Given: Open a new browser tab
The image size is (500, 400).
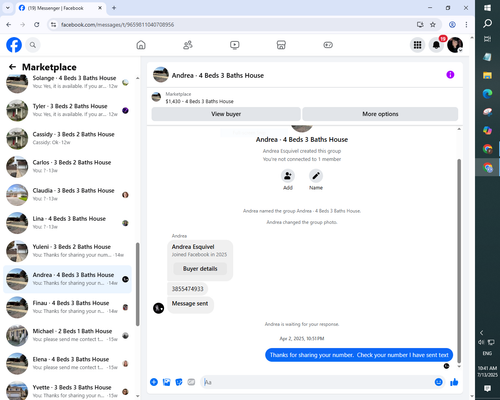Looking at the screenshot, I should [114, 8].
